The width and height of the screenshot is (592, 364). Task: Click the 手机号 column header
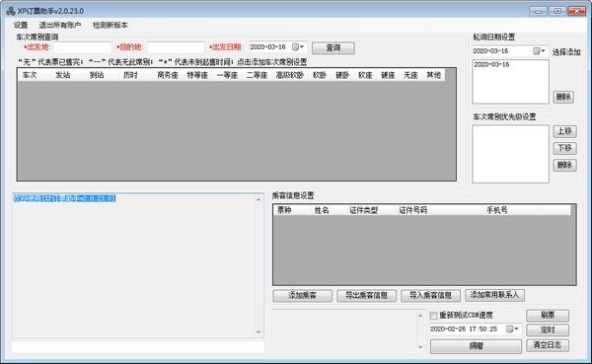point(497,210)
